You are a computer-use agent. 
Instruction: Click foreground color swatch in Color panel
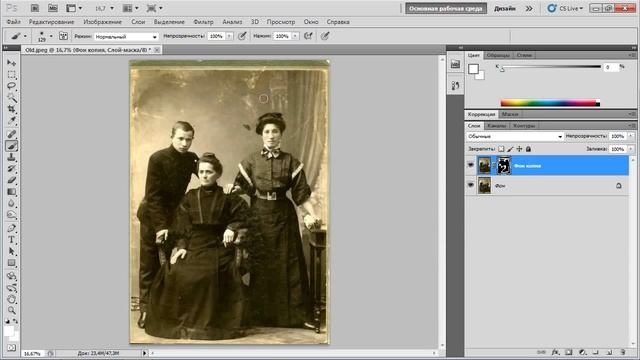pos(473,69)
